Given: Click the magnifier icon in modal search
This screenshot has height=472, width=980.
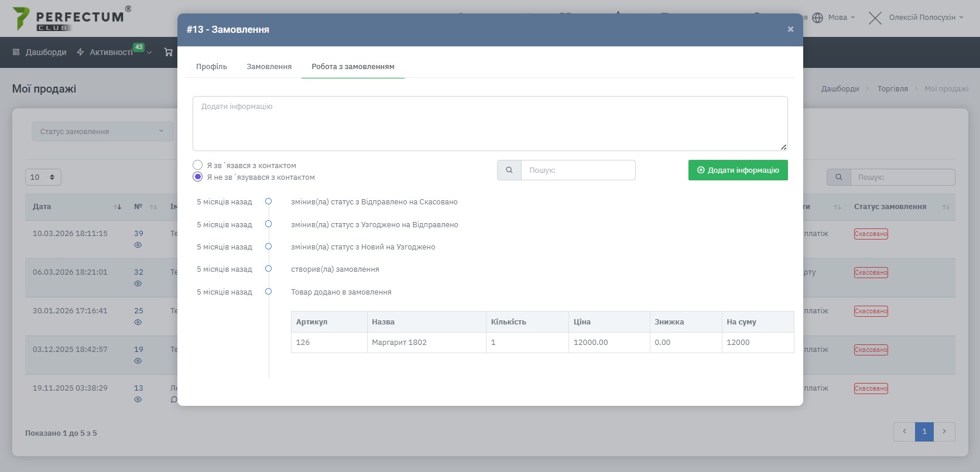Looking at the screenshot, I should tap(509, 170).
